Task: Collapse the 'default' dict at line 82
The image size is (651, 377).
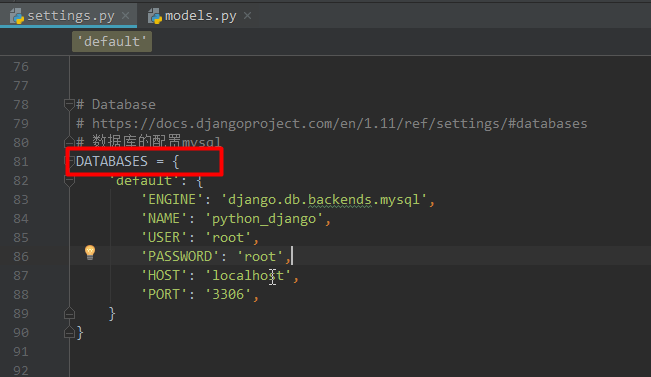Action: click(69, 181)
